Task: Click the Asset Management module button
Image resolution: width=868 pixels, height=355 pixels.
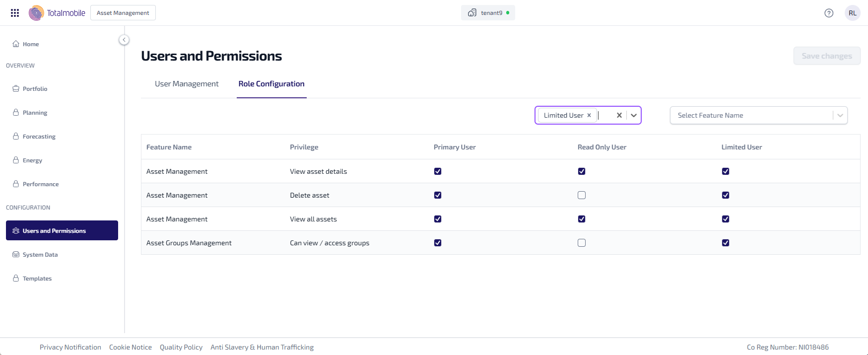Action: coord(123,13)
